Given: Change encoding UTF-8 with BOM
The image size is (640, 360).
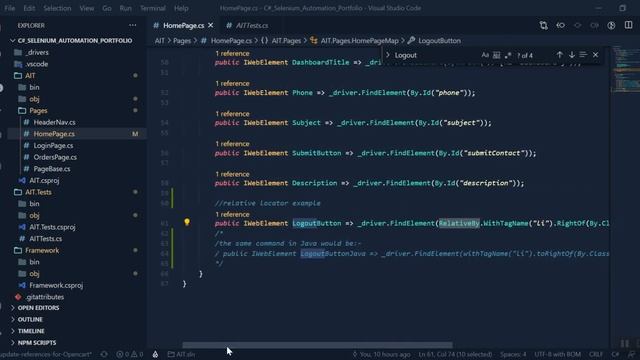Looking at the screenshot, I should point(558,354).
